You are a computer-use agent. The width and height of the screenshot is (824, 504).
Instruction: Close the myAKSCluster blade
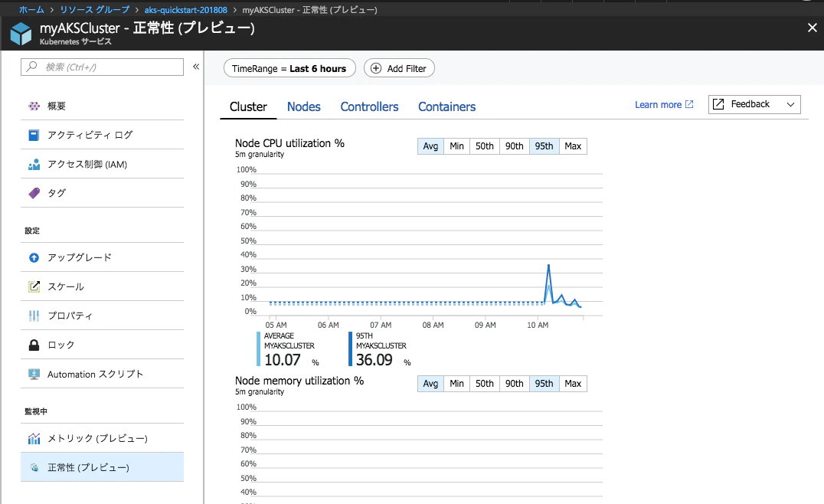click(812, 28)
